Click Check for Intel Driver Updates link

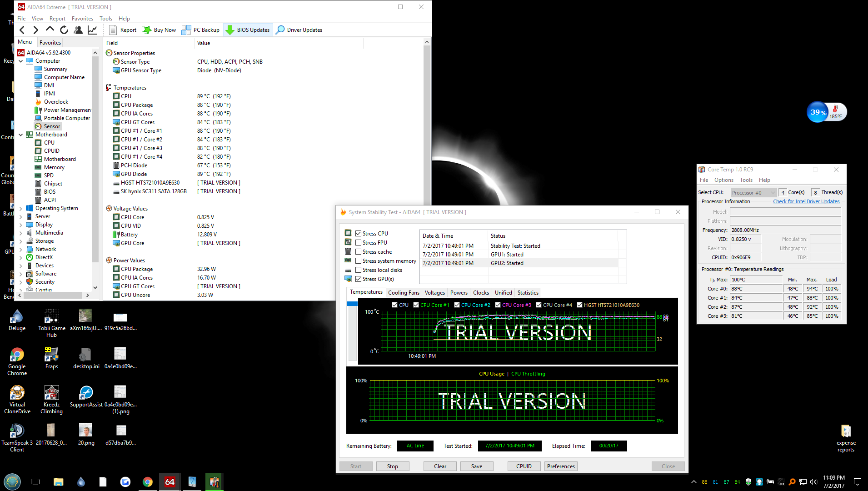tap(806, 201)
